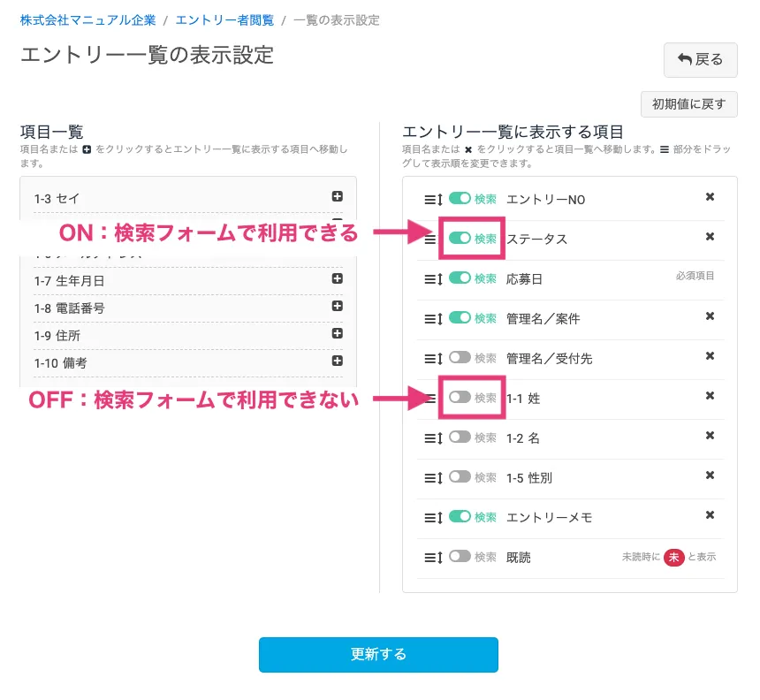
Task: Click the plus icon beside 1-8 電話番号
Action: point(337,307)
